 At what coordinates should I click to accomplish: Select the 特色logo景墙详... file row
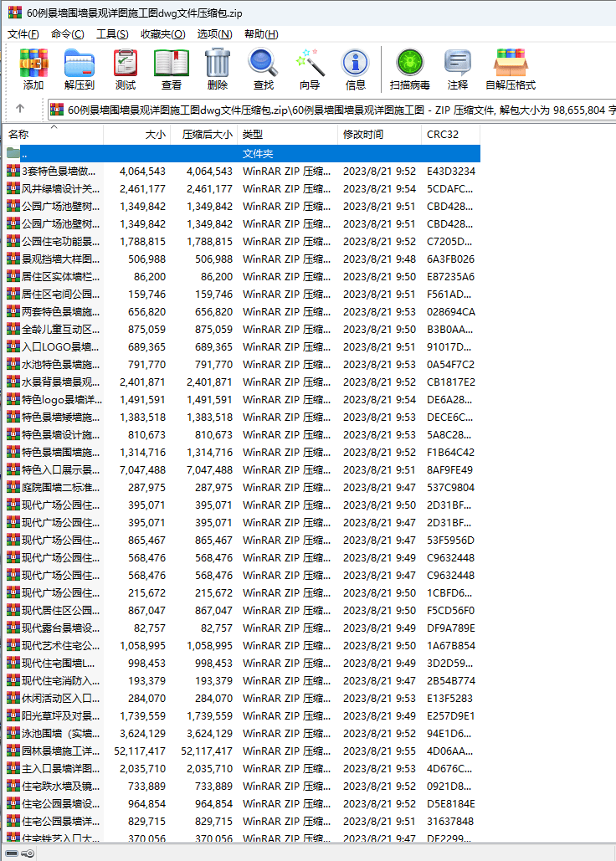click(243, 399)
